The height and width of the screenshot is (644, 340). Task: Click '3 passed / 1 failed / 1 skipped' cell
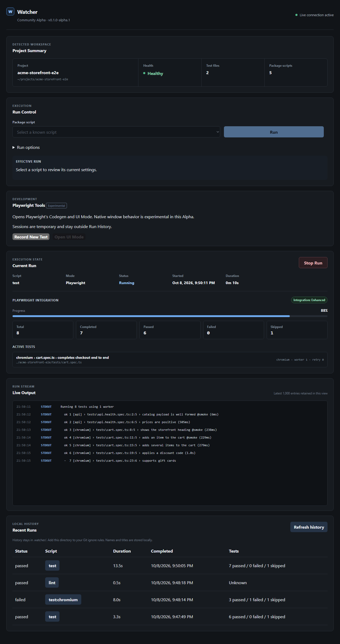click(x=257, y=600)
